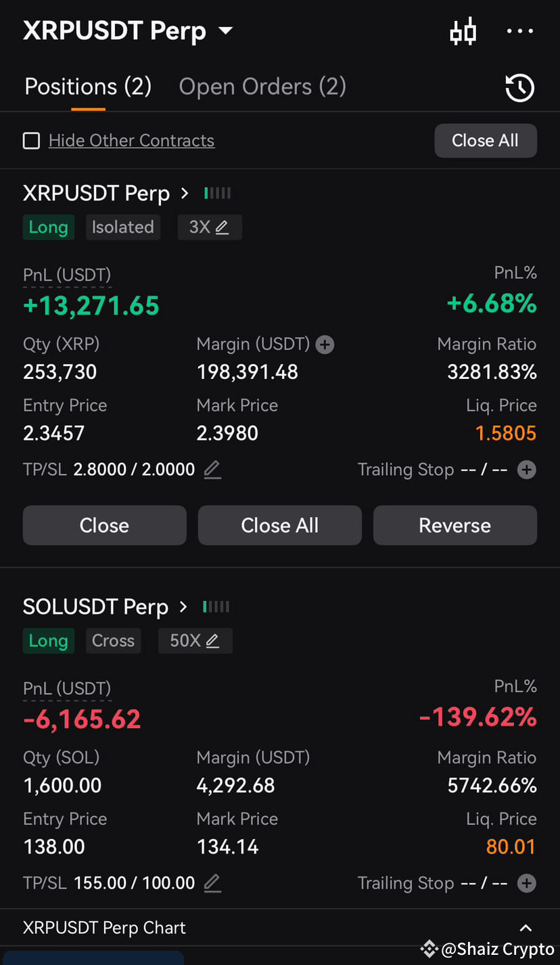Open the candlestick chart icon
This screenshot has height=965, width=560.
pos(463,32)
